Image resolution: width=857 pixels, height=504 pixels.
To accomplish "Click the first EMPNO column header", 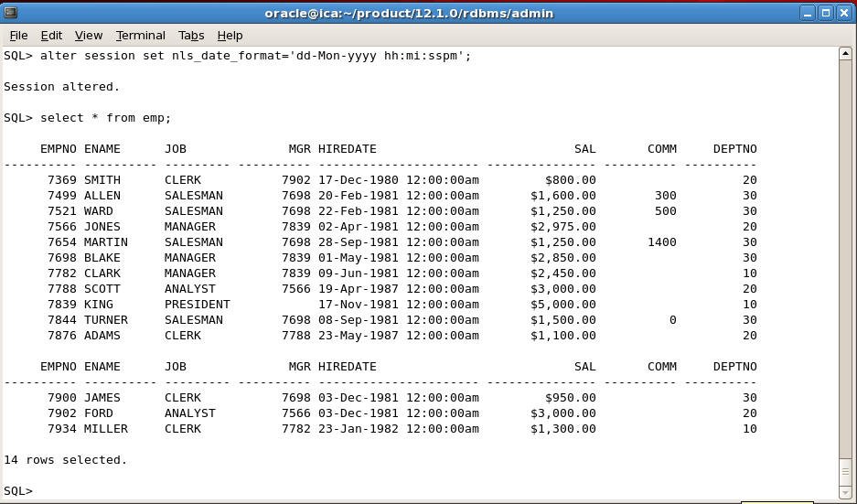I will [x=59, y=149].
